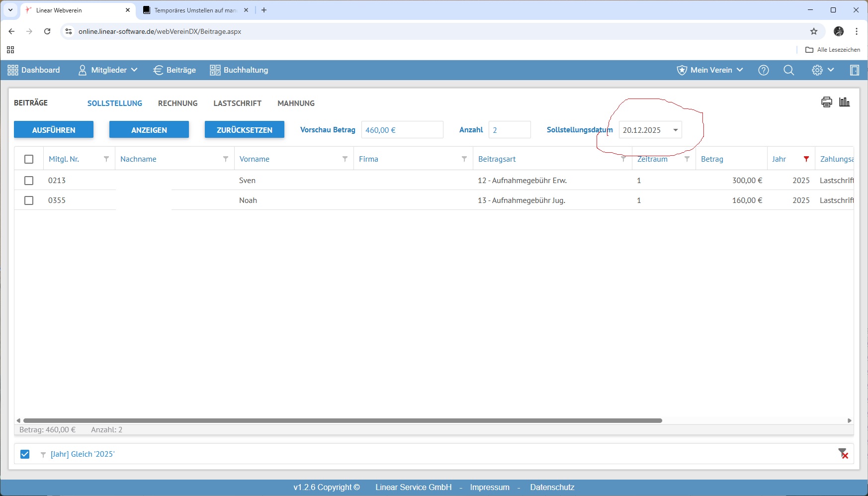The width and height of the screenshot is (868, 496).
Task: Disable the Jahr Gleich 2025 filter checkbox
Action: click(25, 454)
